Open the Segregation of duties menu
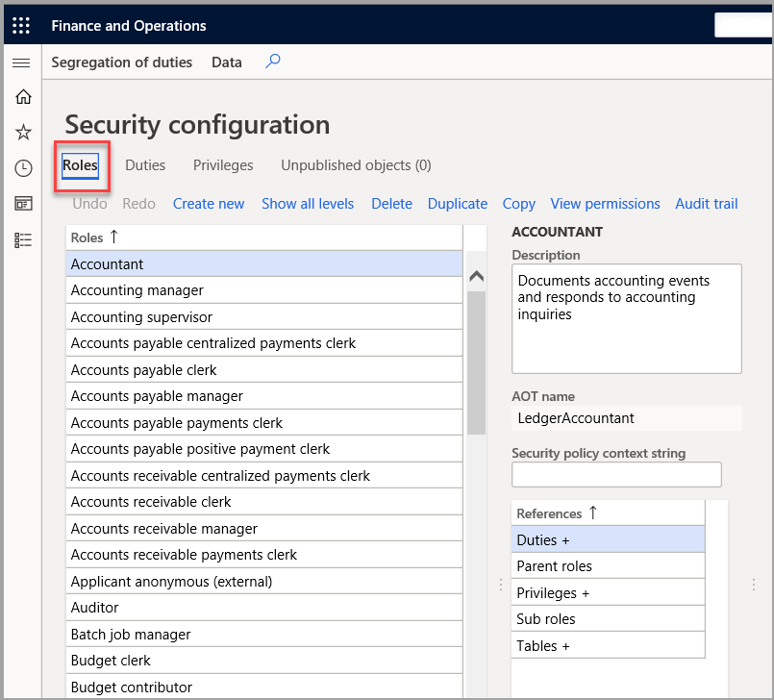 [121, 62]
